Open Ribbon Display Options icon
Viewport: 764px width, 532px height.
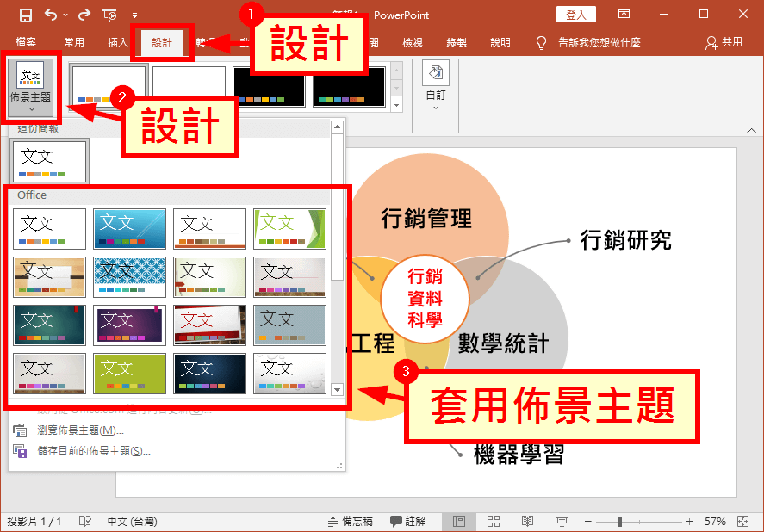coord(624,14)
